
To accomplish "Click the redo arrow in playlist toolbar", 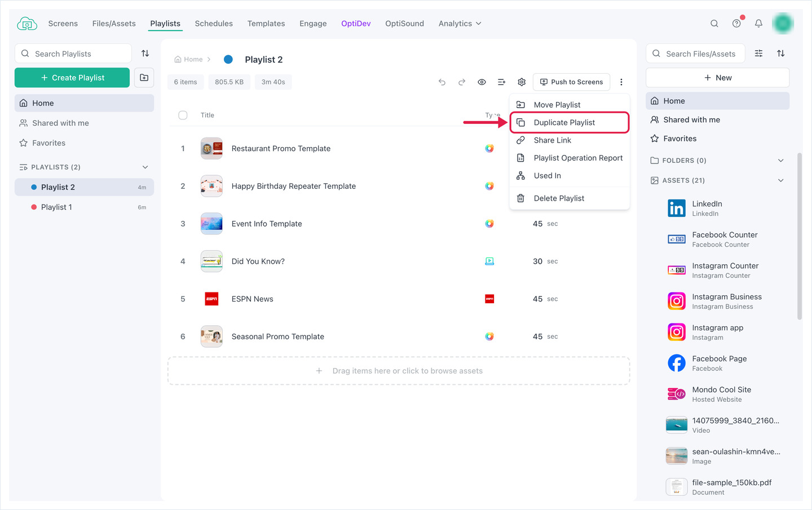I will pyautogui.click(x=462, y=82).
